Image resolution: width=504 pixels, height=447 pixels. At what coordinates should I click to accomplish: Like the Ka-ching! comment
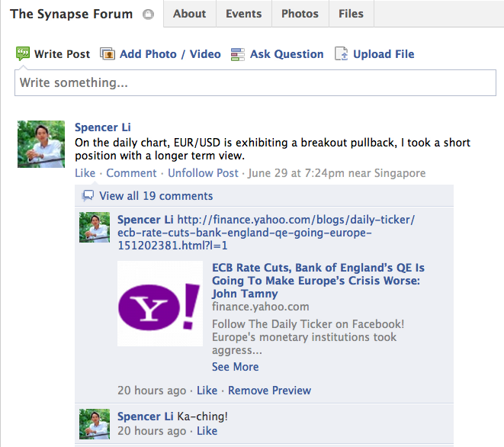coord(207,431)
